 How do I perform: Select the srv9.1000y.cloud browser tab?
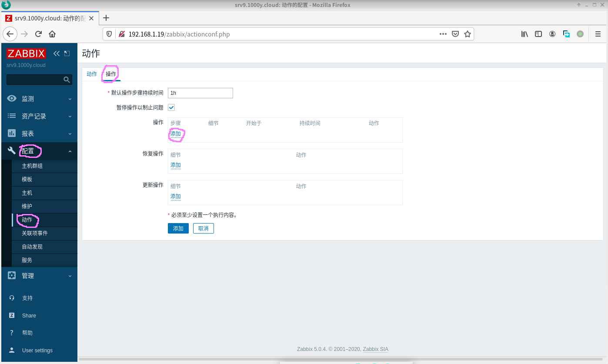pos(50,18)
